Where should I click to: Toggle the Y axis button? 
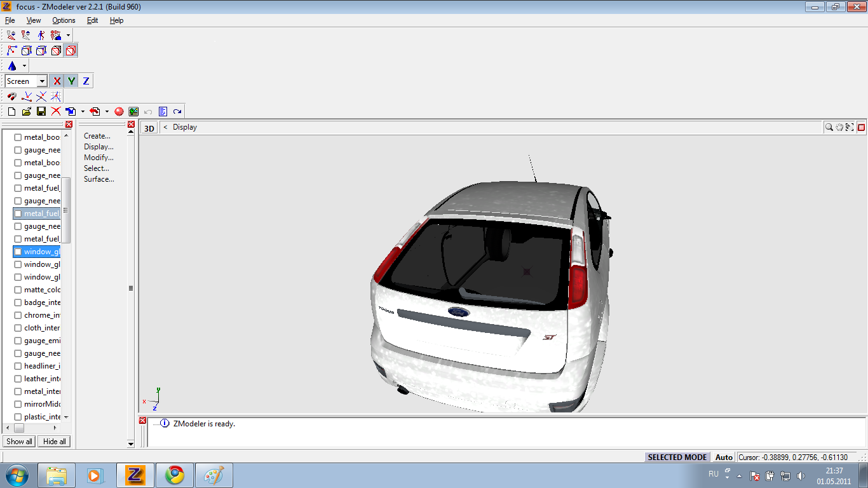71,81
